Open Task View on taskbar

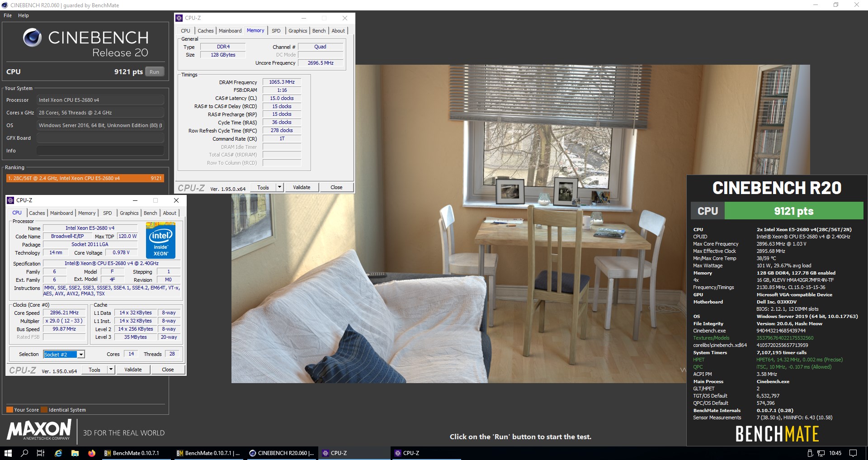pyautogui.click(x=41, y=453)
